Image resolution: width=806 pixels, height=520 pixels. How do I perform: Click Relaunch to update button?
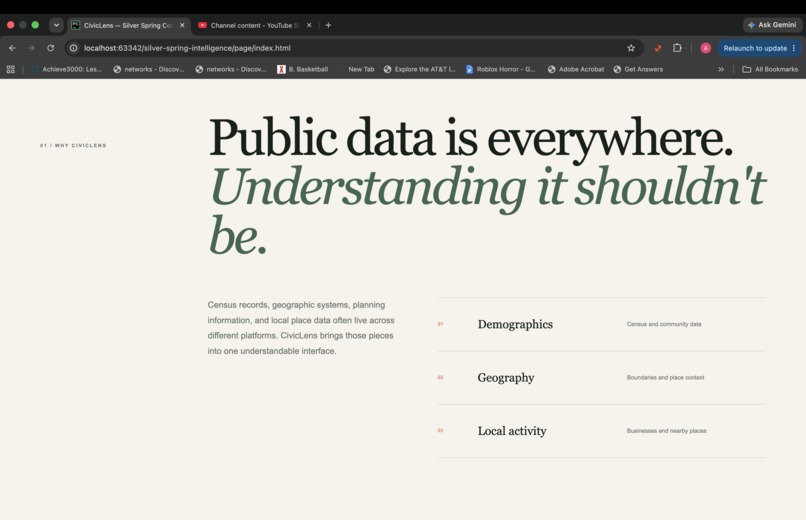755,48
